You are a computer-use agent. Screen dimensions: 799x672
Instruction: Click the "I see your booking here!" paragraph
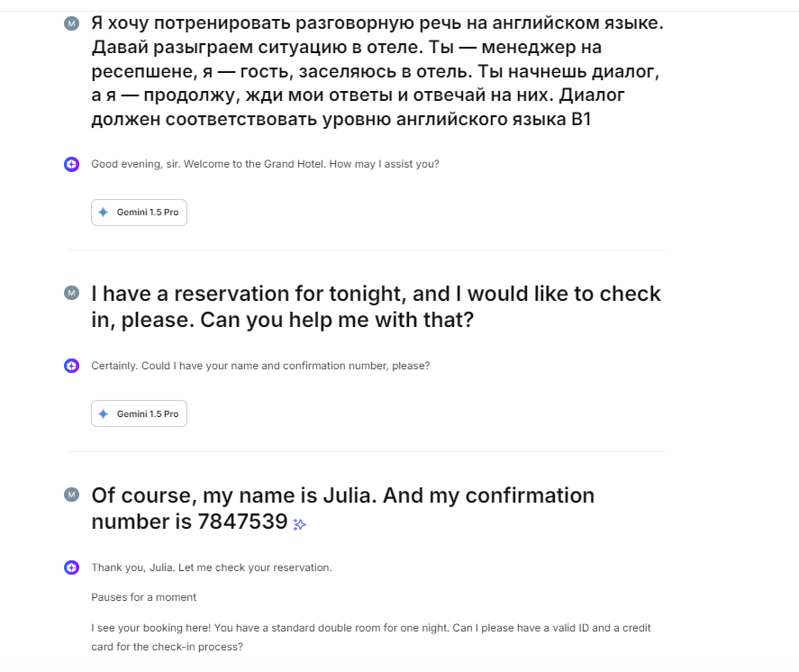click(x=370, y=637)
